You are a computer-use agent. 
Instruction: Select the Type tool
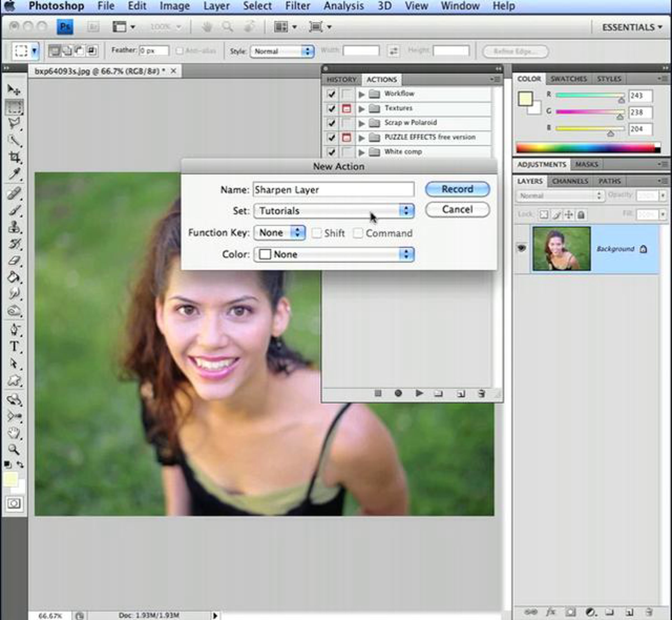click(14, 346)
